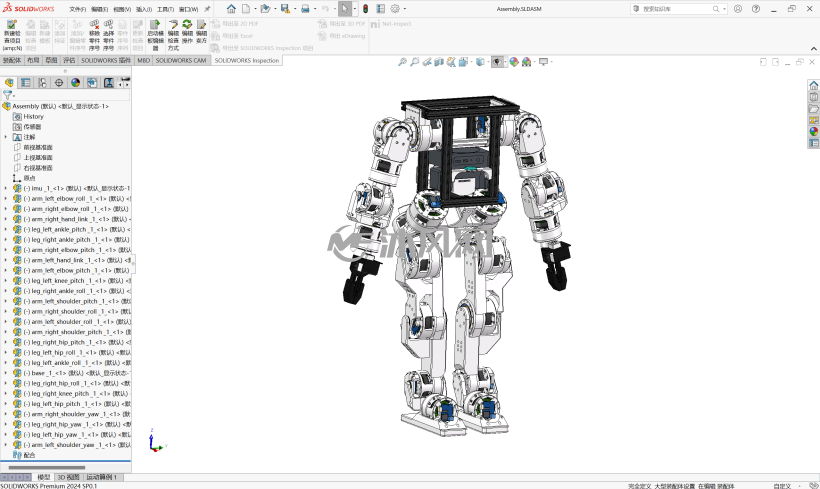Open the login user account icon
The height and width of the screenshot is (489, 820).
click(738, 9)
